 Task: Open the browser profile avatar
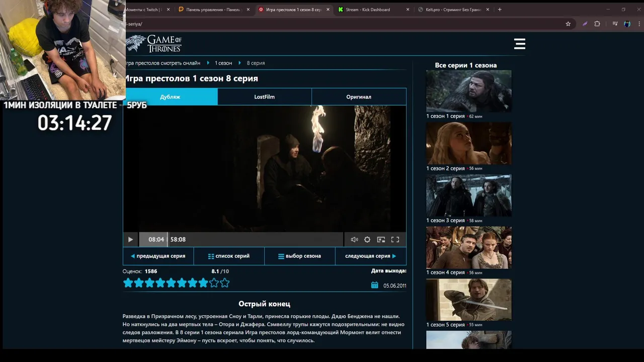[x=627, y=24]
